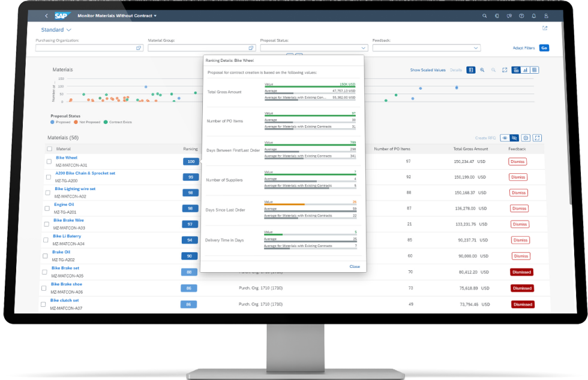Screen dimensions: 588x380
Task: Open the Feedback filter dropdown
Action: pyautogui.click(x=476, y=48)
